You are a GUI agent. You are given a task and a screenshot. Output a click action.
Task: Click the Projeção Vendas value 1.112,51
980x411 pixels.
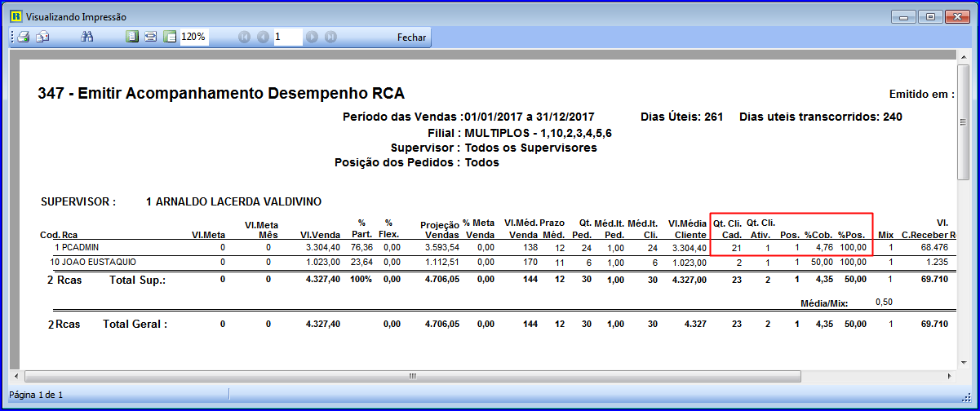coord(442,263)
